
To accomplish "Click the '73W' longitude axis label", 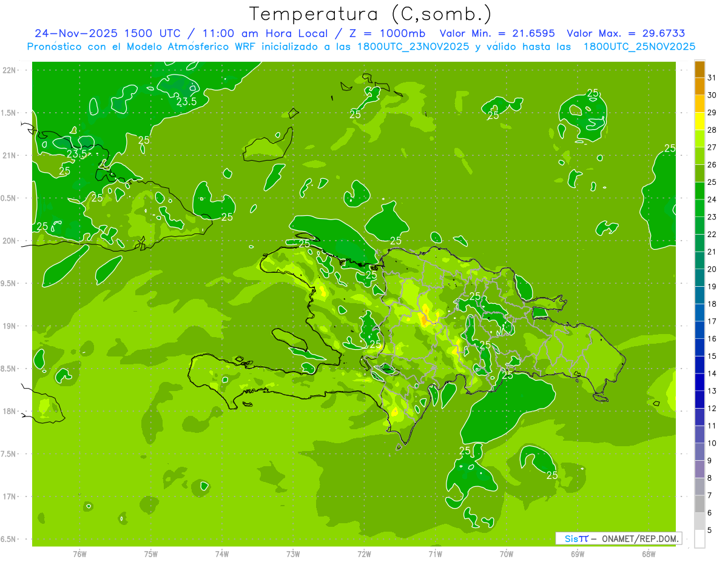I will 293,554.
